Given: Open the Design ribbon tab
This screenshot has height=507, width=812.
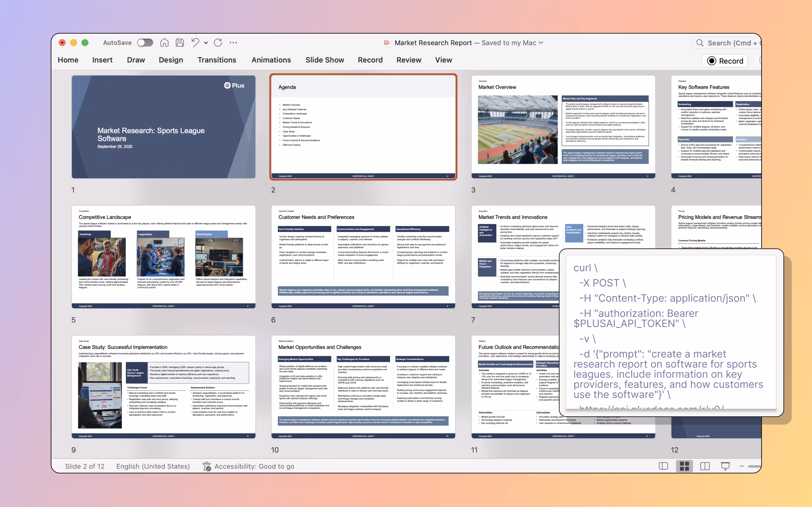Looking at the screenshot, I should [171, 60].
